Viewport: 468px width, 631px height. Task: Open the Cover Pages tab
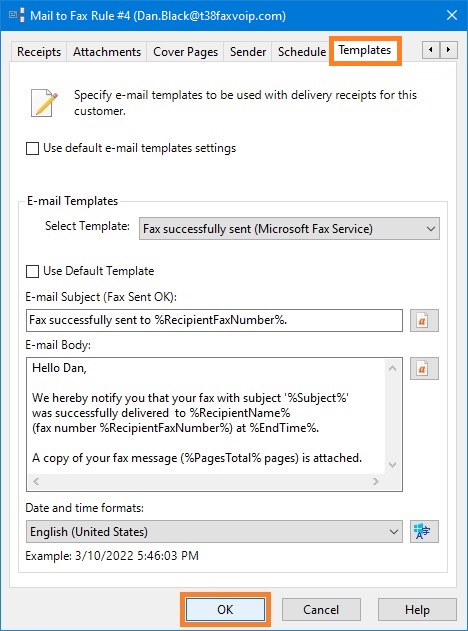186,52
